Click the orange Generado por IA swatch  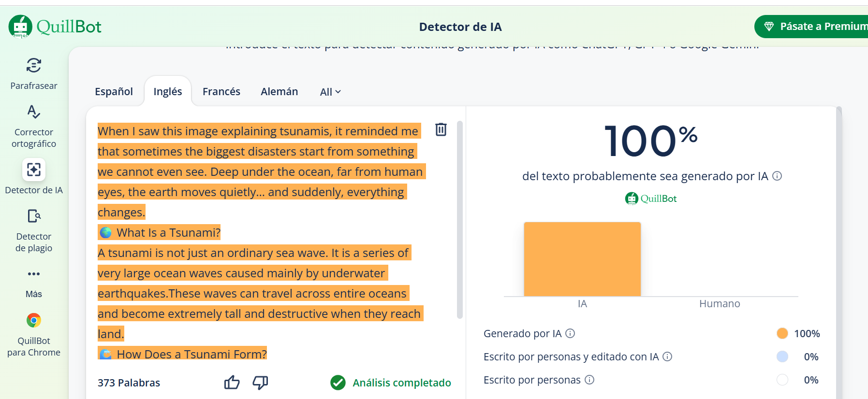tap(782, 333)
